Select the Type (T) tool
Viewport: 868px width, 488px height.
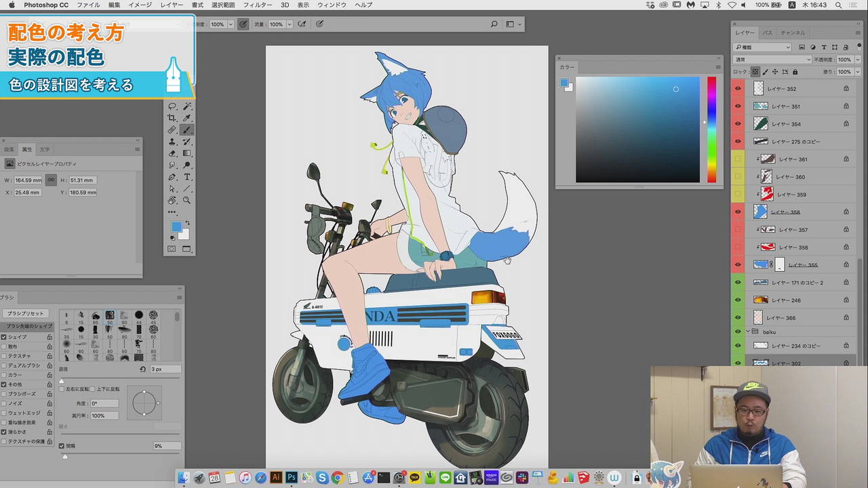pyautogui.click(x=186, y=177)
